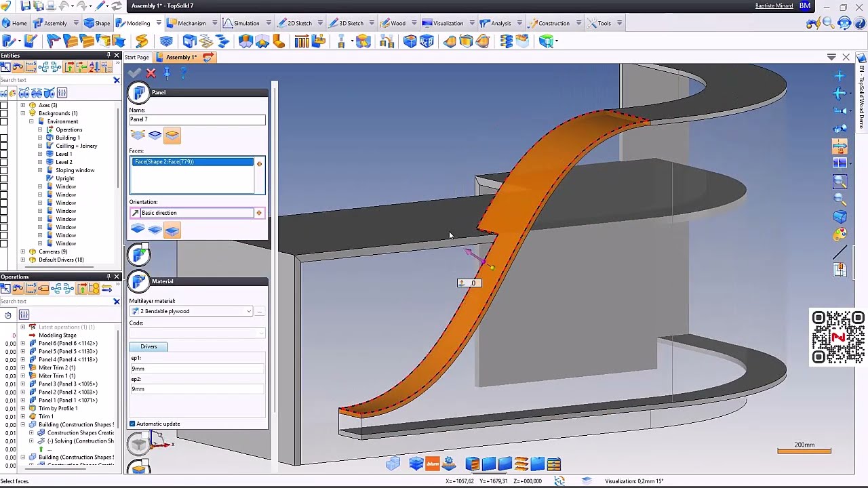Viewport: 868px width, 488px height.
Task: Open the round panel section icon above Material
Action: click(138, 255)
